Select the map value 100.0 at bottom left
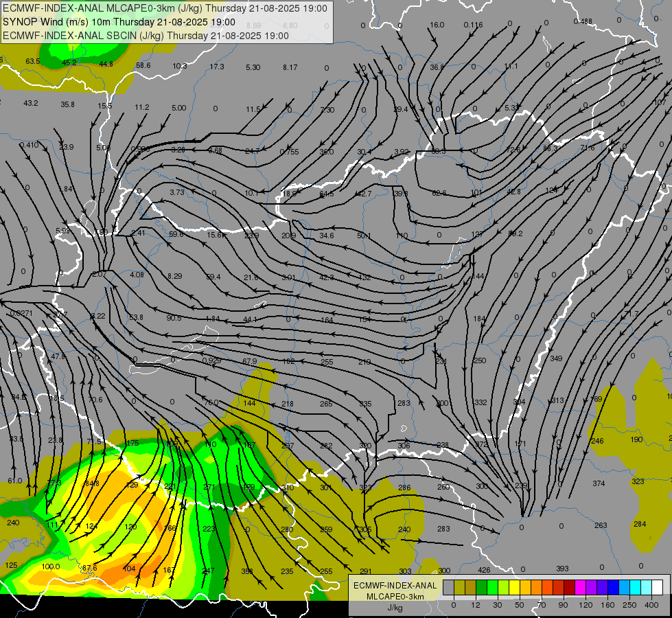Screen dimensions: 672x618 click(51, 566)
